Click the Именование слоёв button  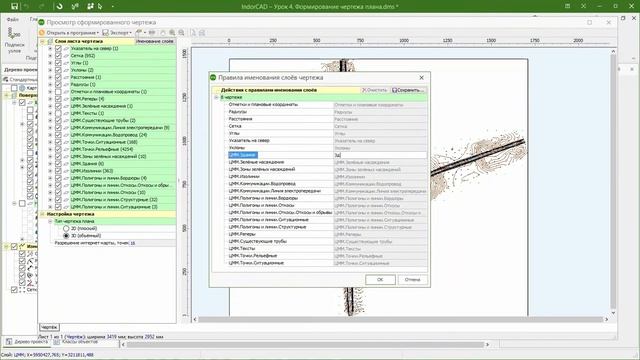pyautogui.click(x=155, y=41)
